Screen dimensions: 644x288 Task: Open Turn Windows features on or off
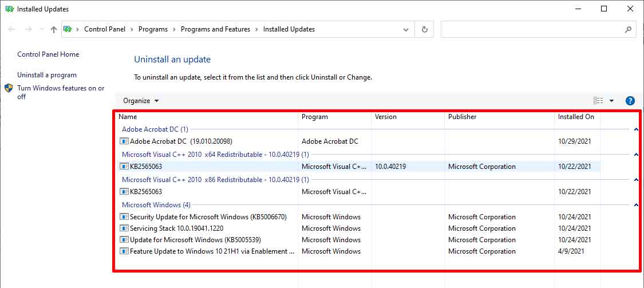point(61,92)
